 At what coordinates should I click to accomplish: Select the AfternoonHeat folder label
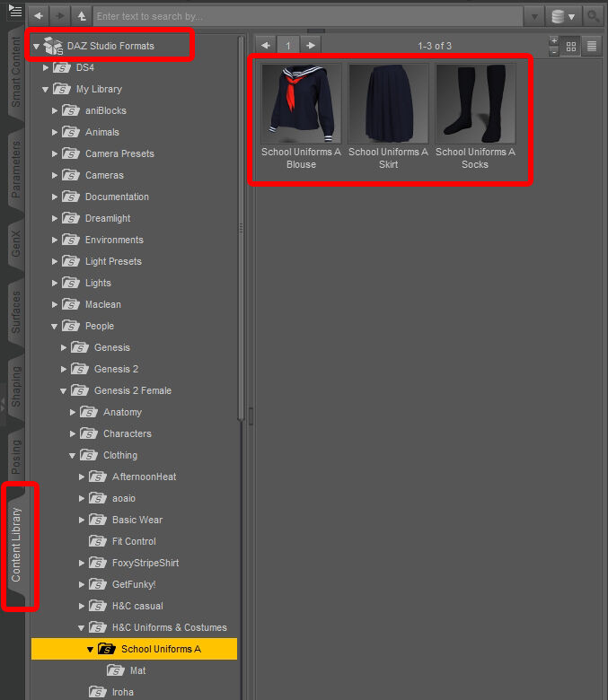[x=144, y=477]
